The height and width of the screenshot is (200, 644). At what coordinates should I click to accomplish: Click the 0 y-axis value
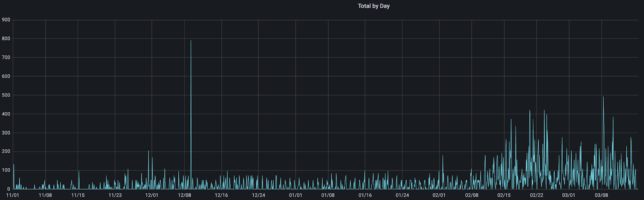point(8,189)
